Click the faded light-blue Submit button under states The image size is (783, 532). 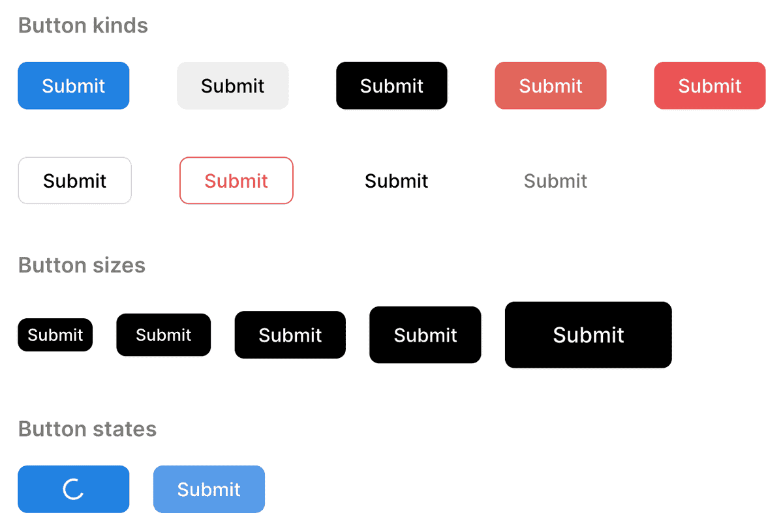[x=209, y=489]
